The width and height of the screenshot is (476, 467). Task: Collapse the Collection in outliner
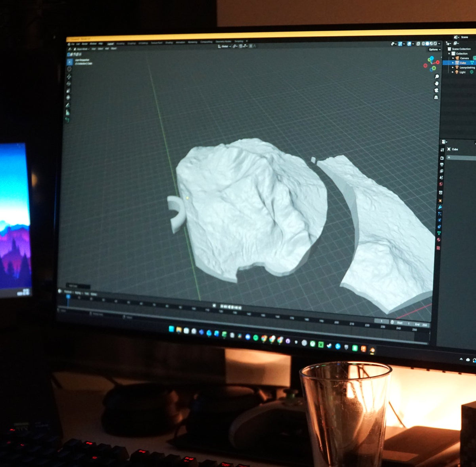[449, 54]
